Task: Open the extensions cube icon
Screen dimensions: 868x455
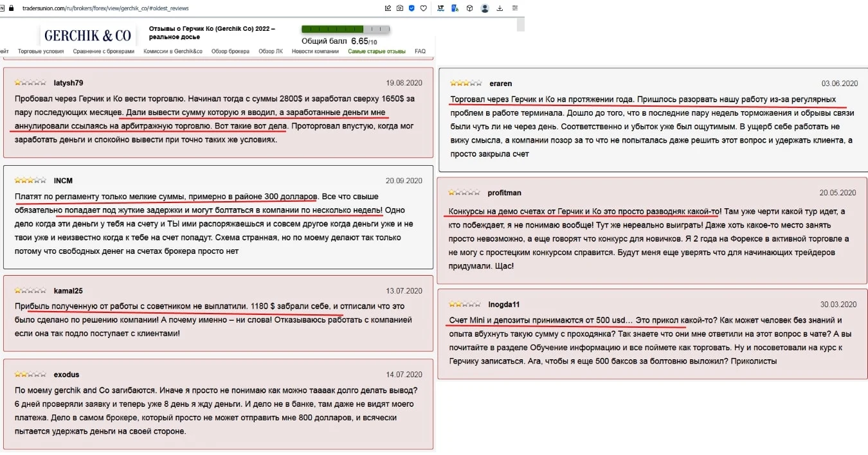Action: click(x=470, y=8)
